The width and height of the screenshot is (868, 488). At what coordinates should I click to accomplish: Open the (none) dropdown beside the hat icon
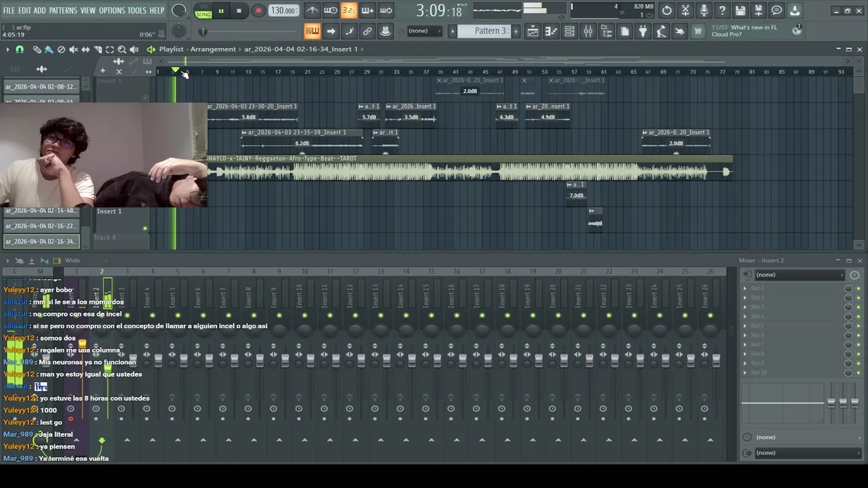tap(425, 31)
